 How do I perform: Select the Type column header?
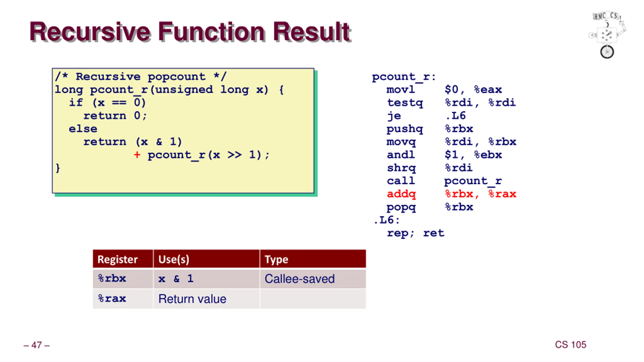[x=313, y=259]
